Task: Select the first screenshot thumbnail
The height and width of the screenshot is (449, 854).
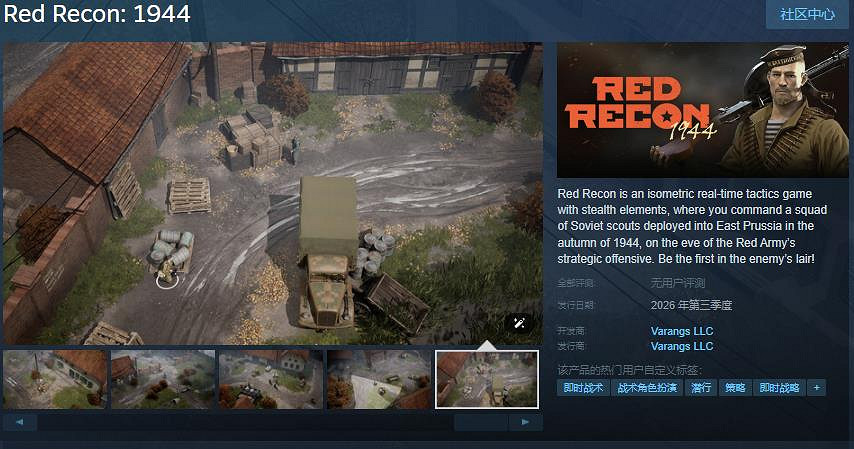Action: (x=55, y=379)
